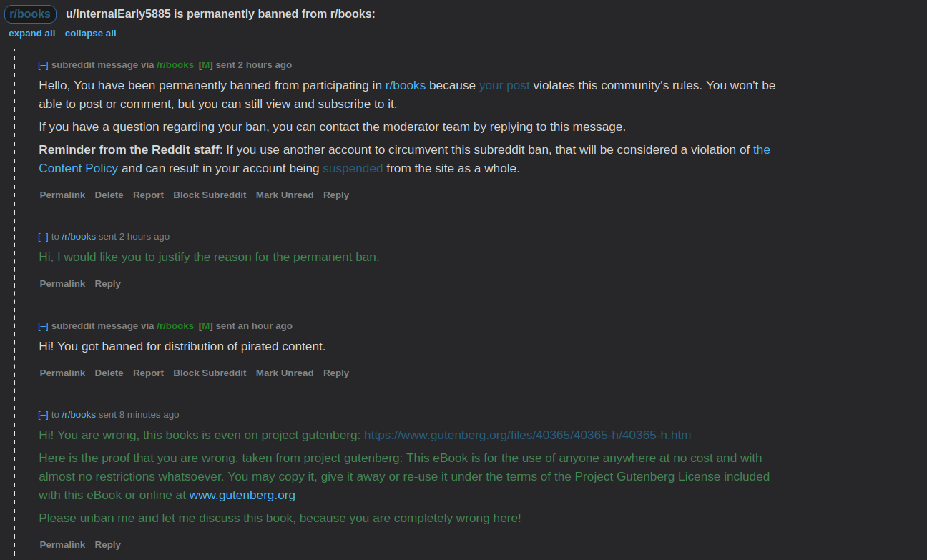Open Permalink of the 'justify' reply

62,284
